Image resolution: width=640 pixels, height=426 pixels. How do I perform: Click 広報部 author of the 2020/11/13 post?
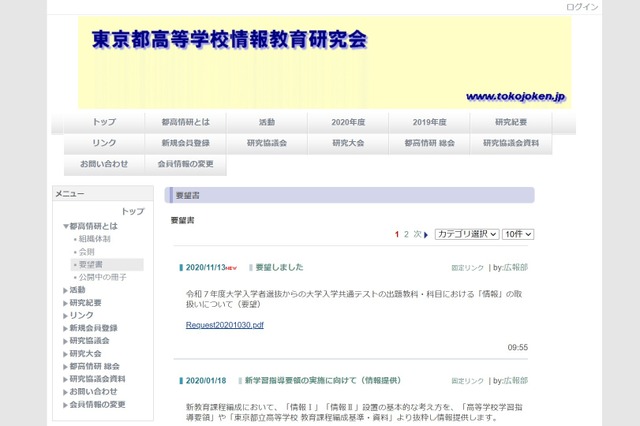pos(516,267)
